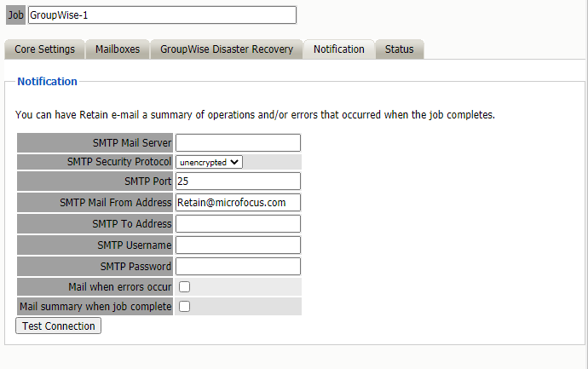Click the Mail when errors occur label

(x=120, y=287)
